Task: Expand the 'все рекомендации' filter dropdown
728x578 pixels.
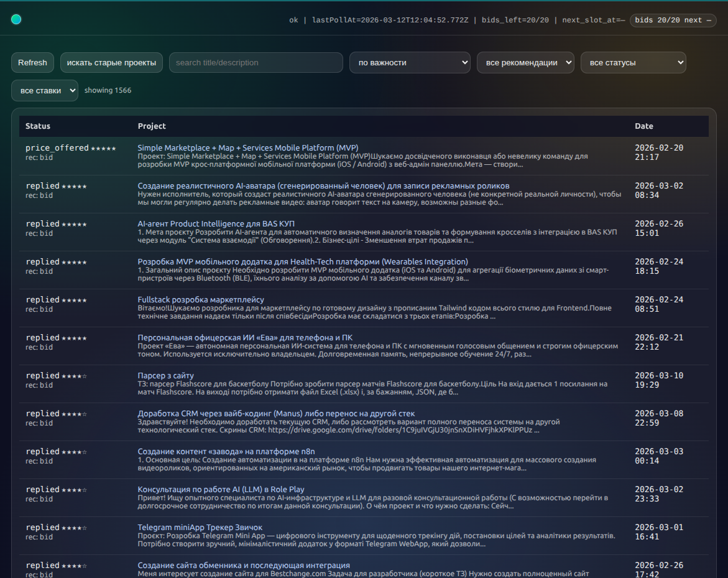Action: tap(525, 63)
